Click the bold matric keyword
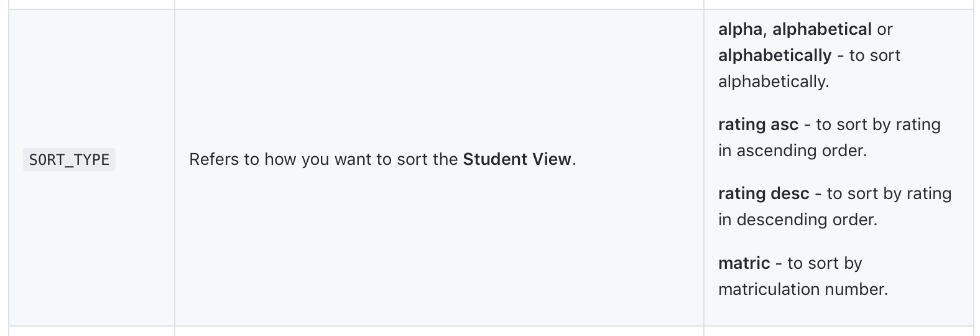Viewport: 980px width, 336px height. (744, 263)
